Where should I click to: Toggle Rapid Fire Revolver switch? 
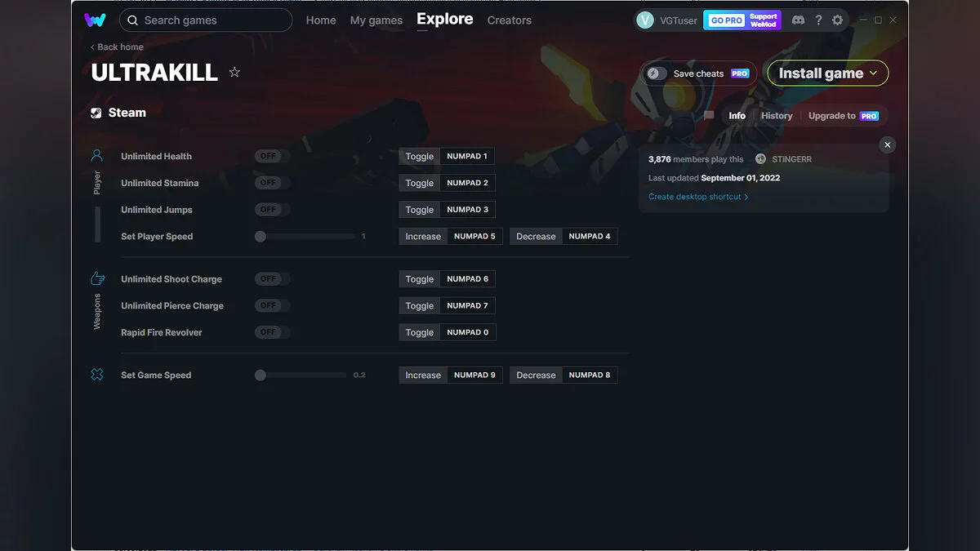[272, 332]
